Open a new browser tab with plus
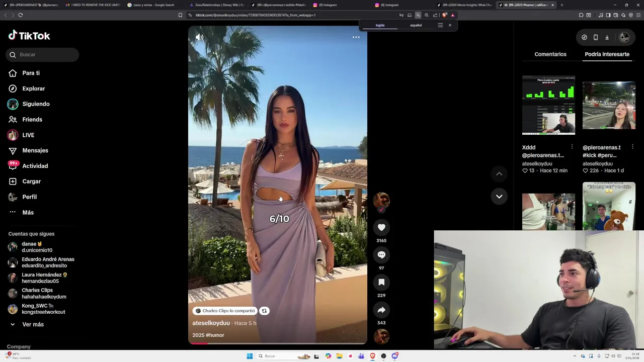644x362 pixels. (x=561, y=5)
